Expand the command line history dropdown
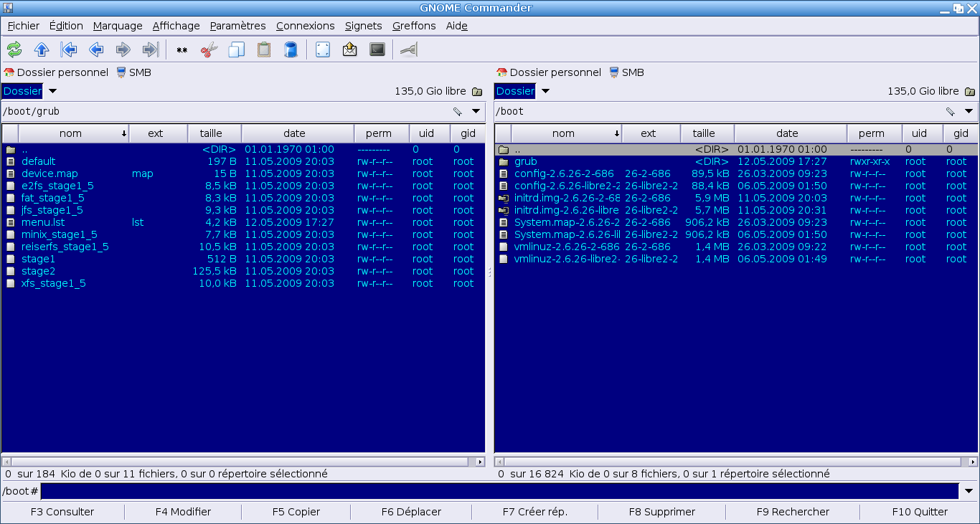 pos(969,491)
